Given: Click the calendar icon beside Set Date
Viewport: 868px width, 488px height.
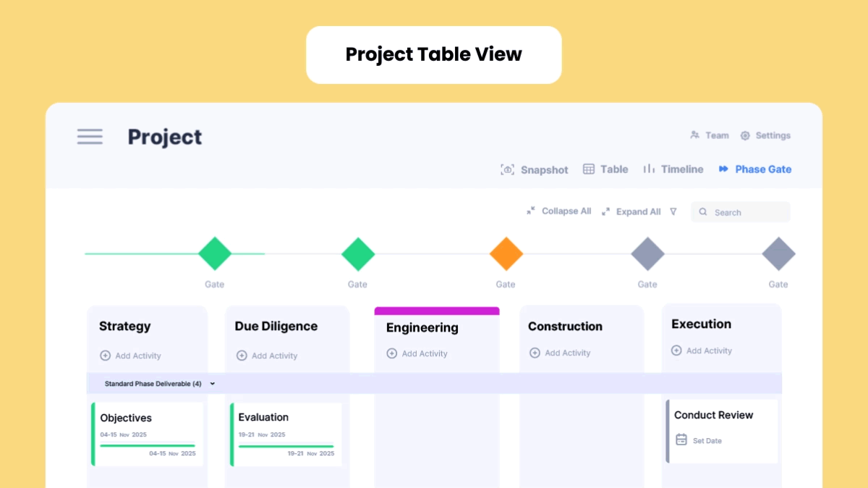Looking at the screenshot, I should pos(681,439).
